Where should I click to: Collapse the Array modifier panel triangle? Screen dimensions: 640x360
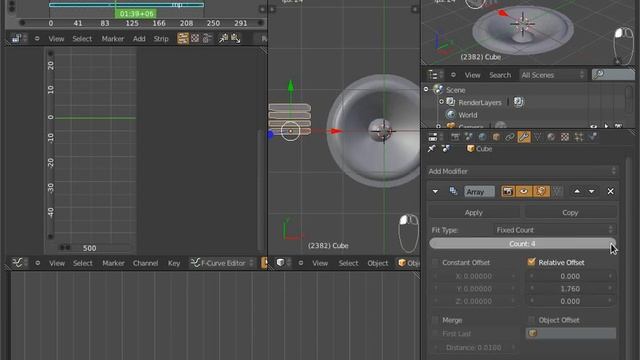tap(435, 191)
